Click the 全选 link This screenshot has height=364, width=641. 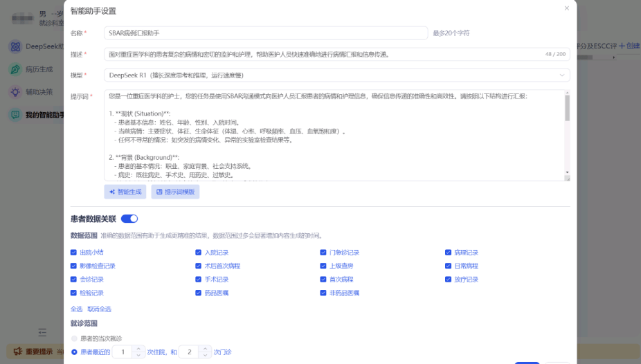tap(77, 309)
